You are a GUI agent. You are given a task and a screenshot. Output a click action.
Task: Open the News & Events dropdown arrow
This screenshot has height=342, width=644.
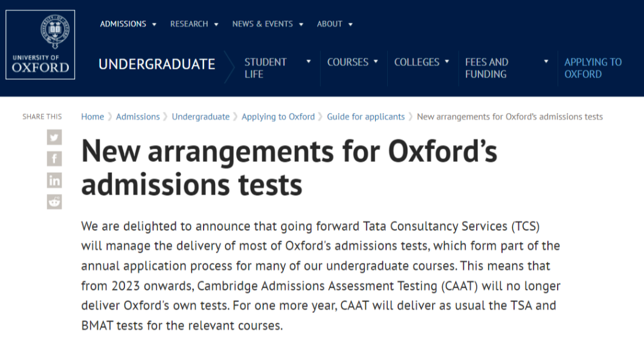(x=301, y=25)
